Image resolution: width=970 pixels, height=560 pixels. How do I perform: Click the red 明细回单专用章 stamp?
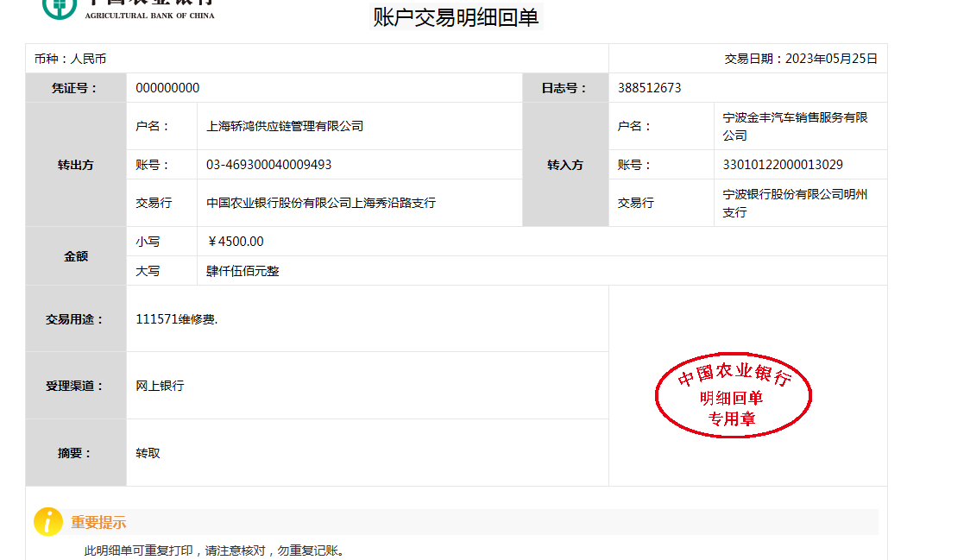click(733, 396)
